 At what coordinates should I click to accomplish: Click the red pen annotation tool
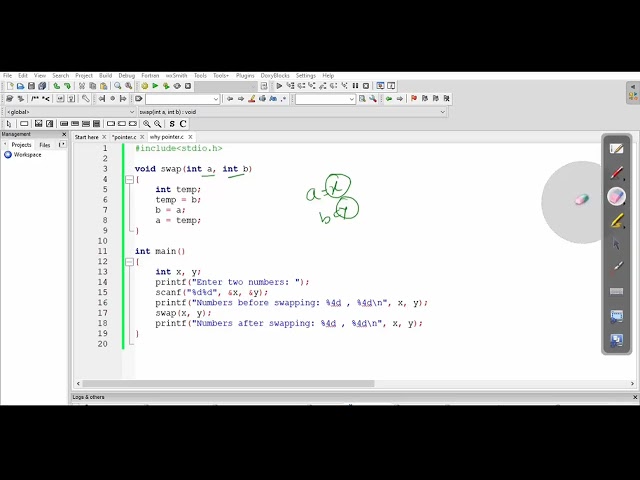[x=617, y=173]
